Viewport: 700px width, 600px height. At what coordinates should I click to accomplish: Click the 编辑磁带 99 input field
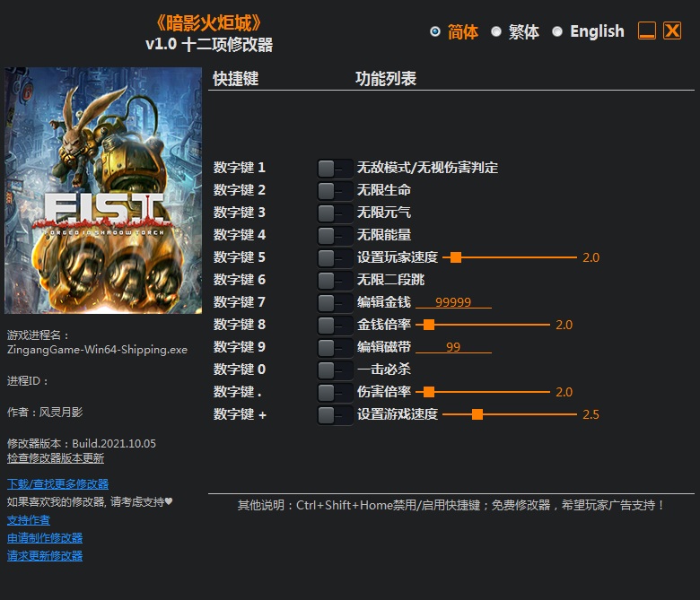(453, 346)
